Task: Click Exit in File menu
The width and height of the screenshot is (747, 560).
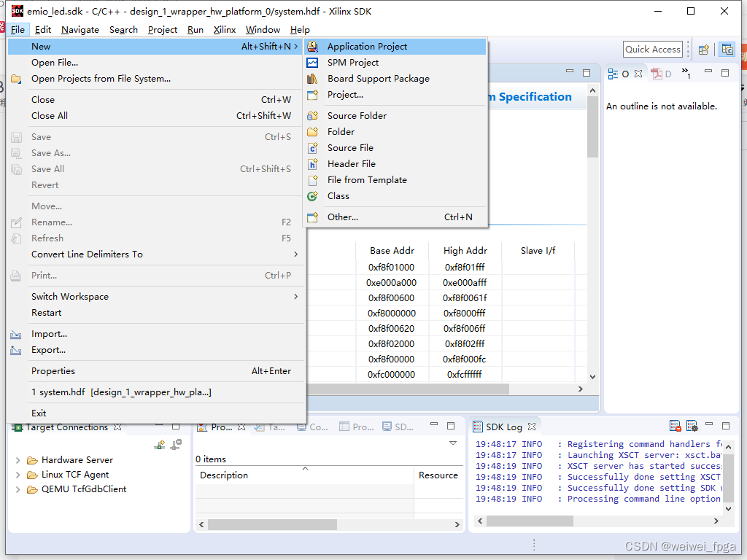Action: click(156, 413)
